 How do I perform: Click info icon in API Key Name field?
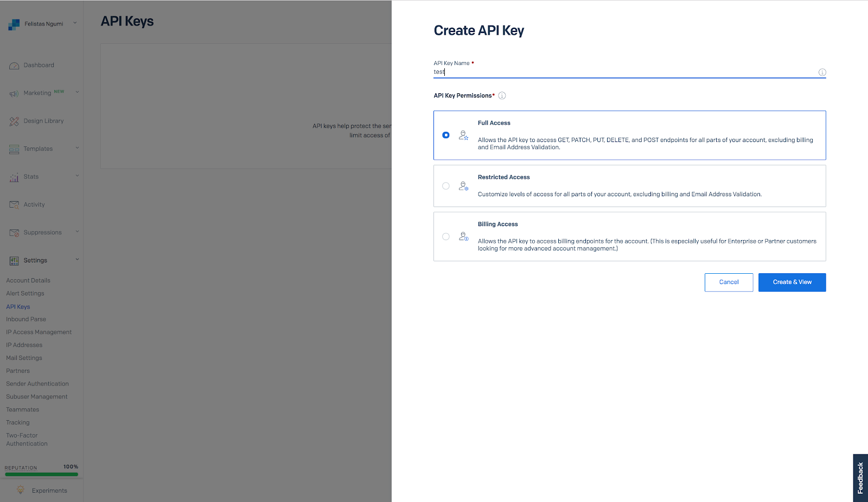[822, 72]
